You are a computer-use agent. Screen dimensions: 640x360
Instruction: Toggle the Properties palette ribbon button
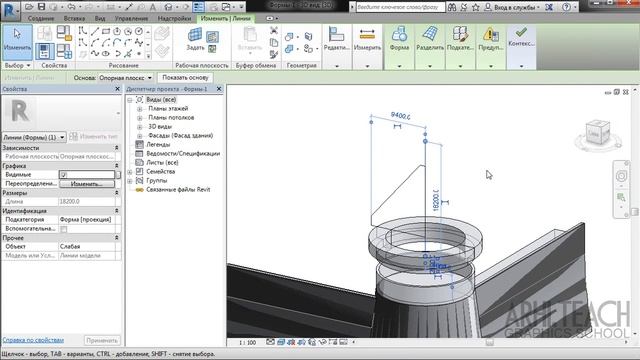[45, 51]
